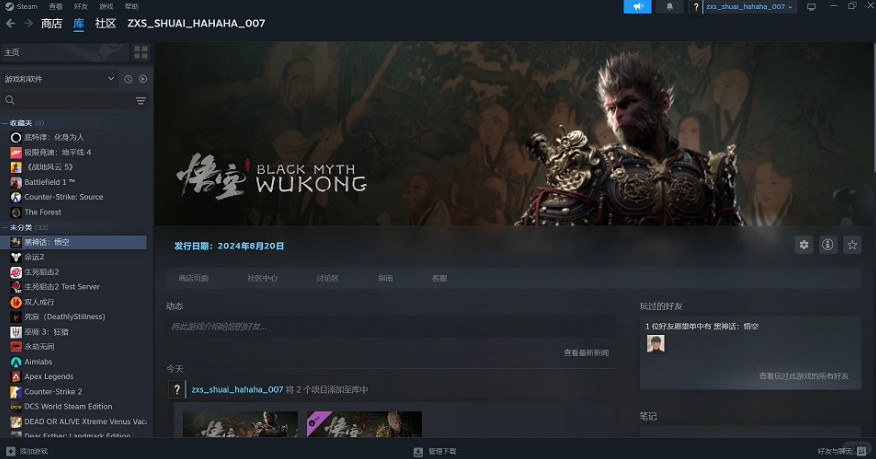Collapse the 收藏夹 favorites section
Viewport: 876px width, 459px height.
[4, 123]
